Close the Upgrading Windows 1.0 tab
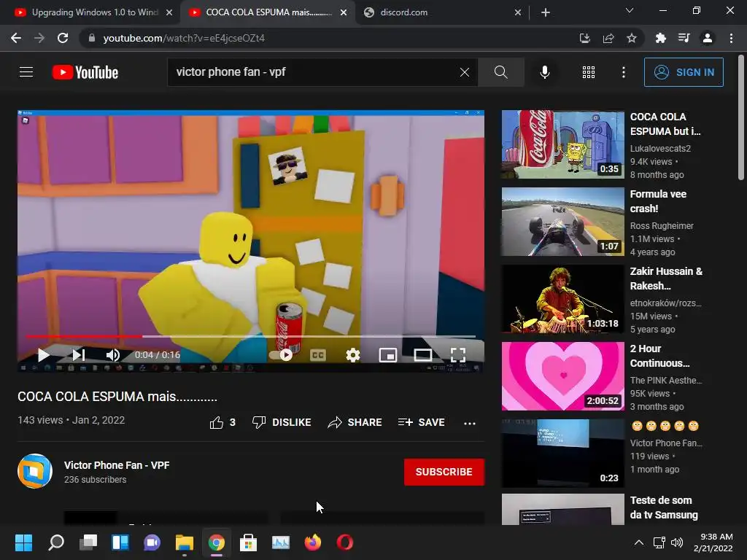 pyautogui.click(x=169, y=12)
